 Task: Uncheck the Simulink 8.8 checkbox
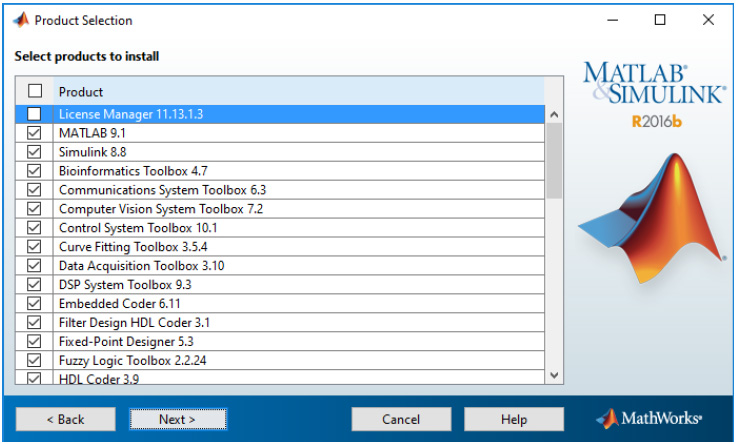click(x=34, y=152)
